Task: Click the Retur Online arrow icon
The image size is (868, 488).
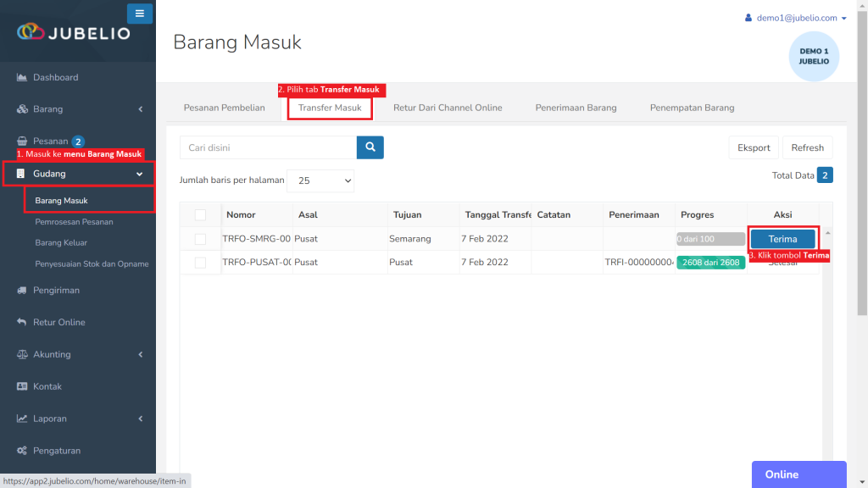Action: coord(21,322)
